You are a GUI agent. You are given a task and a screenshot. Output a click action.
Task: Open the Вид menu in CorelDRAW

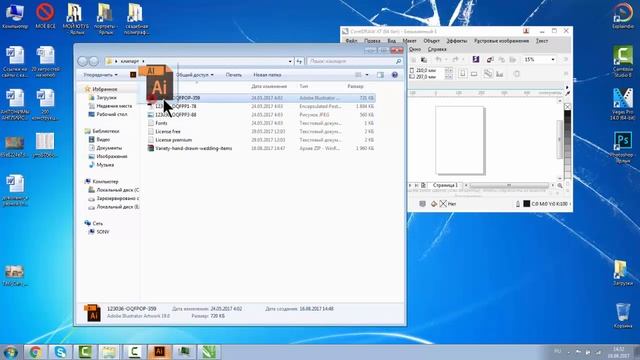pyautogui.click(x=391, y=41)
